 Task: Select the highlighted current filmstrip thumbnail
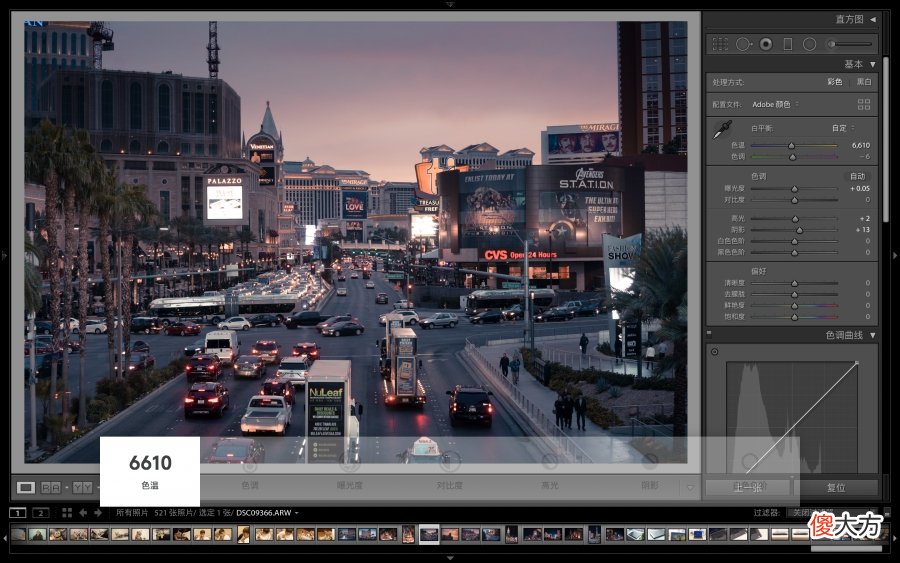point(429,534)
